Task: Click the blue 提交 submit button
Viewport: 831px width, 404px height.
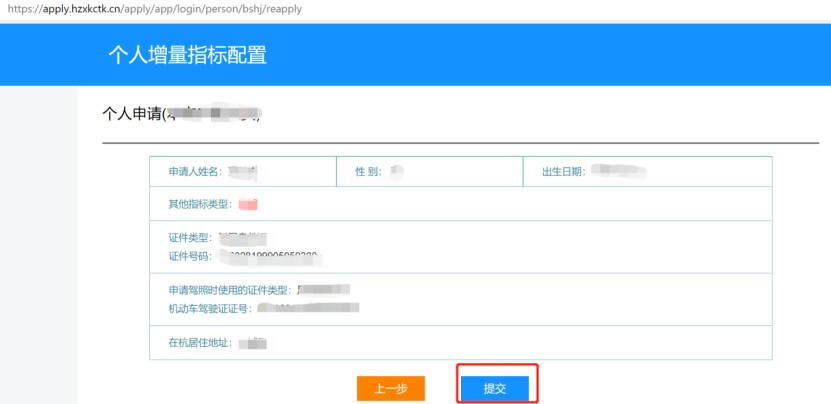Action: pyautogui.click(x=494, y=388)
